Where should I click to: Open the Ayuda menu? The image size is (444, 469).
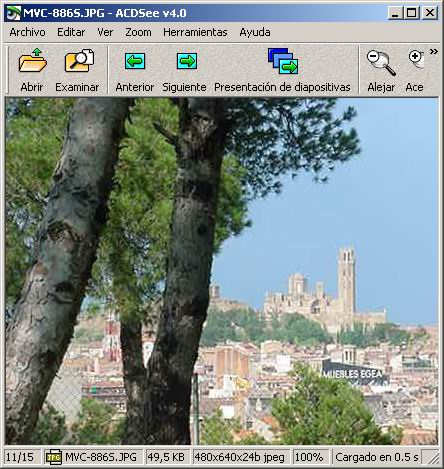coord(255,32)
